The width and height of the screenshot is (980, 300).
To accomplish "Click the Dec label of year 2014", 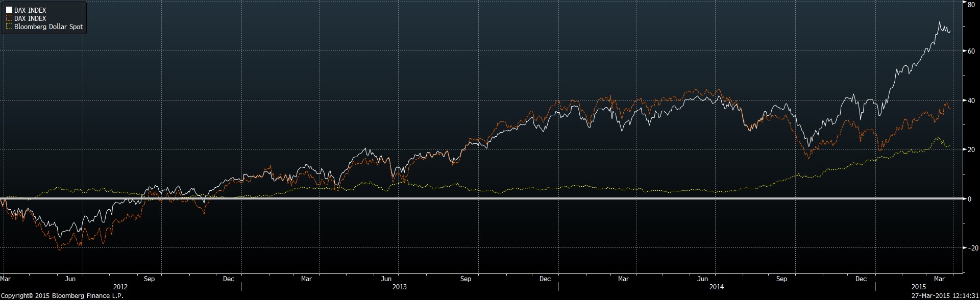I will pos(862,279).
